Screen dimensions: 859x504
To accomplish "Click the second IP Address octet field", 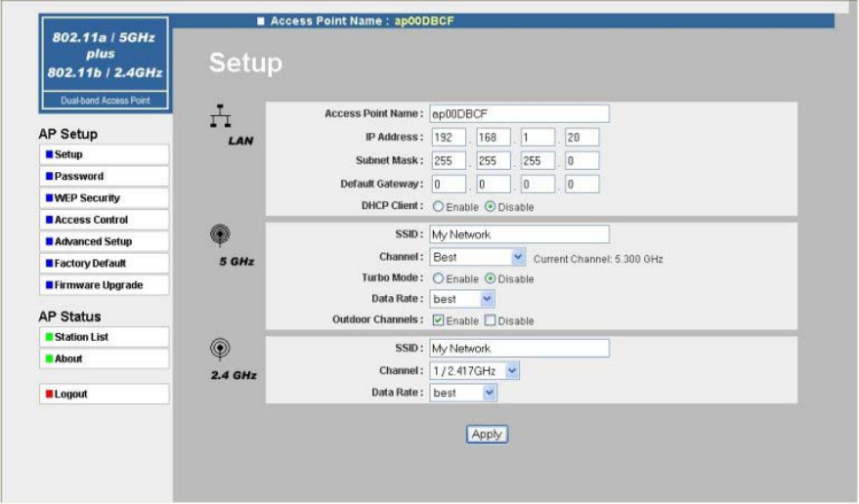I will 494,138.
